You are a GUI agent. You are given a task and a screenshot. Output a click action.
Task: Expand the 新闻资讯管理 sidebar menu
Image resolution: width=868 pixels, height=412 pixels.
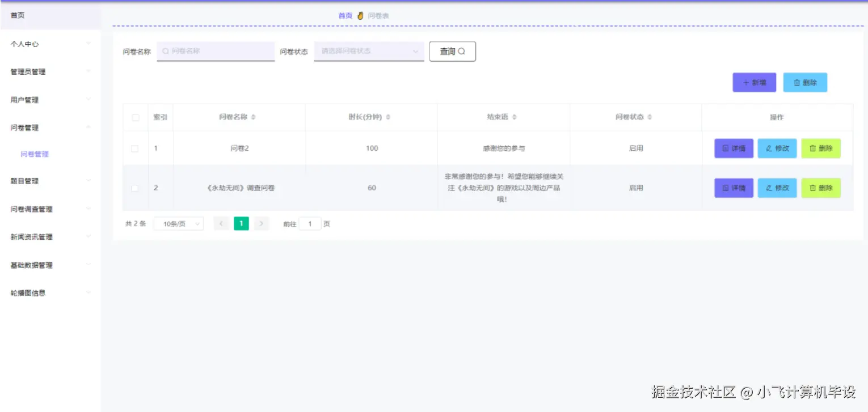(50, 237)
